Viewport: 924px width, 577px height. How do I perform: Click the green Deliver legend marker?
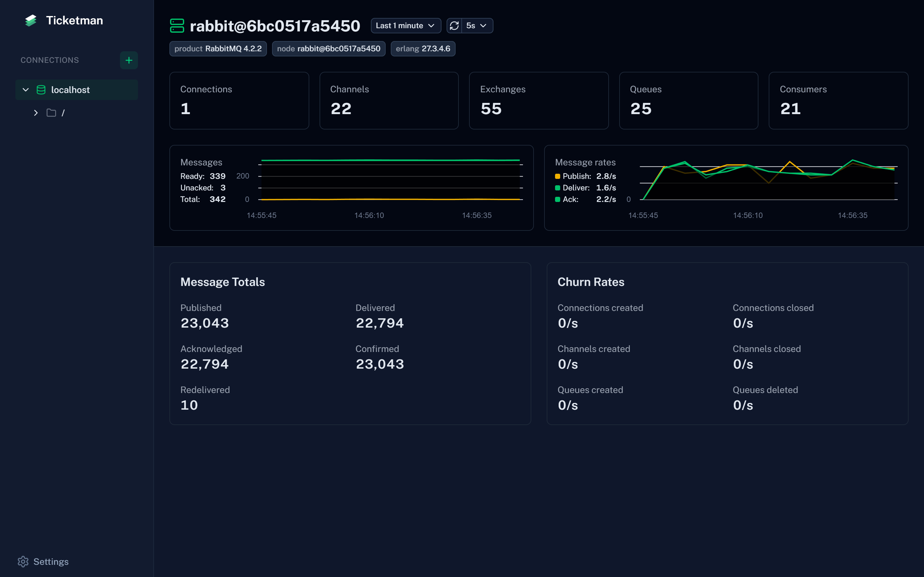point(558,188)
